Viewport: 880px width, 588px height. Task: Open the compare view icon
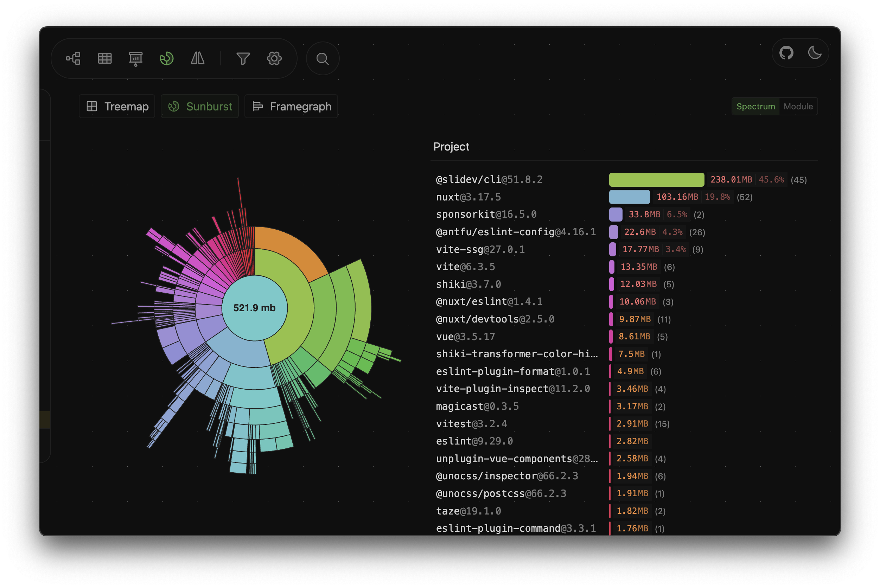[x=198, y=58]
